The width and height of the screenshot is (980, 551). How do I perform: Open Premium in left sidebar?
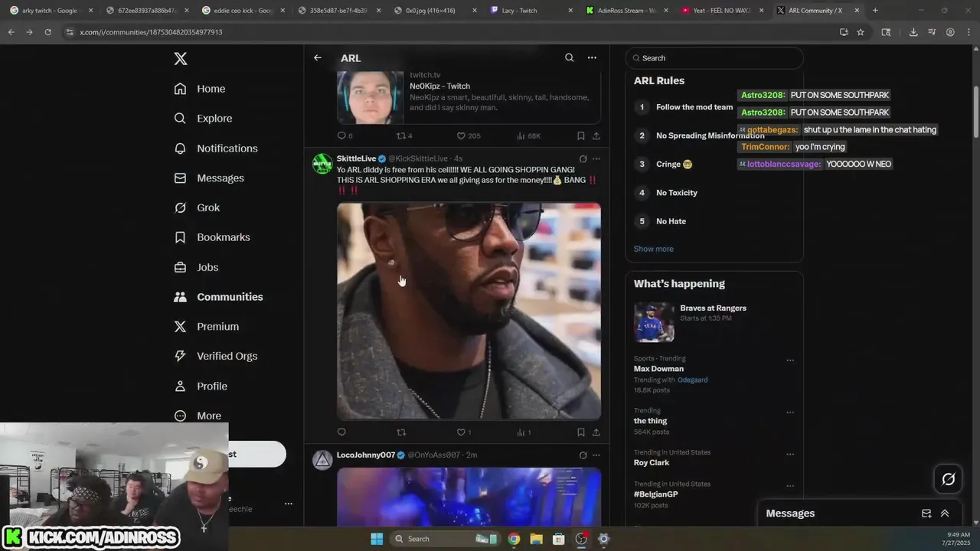click(x=206, y=327)
